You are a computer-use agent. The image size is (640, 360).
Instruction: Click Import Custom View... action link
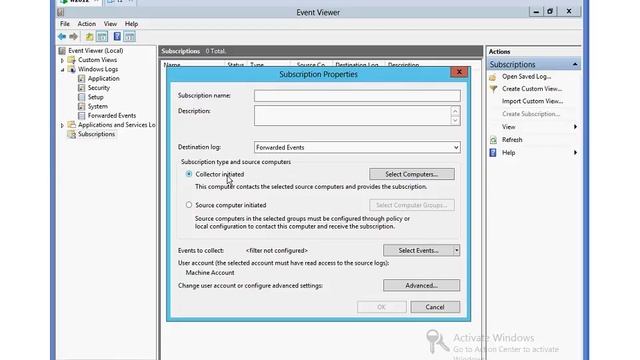[x=533, y=101]
